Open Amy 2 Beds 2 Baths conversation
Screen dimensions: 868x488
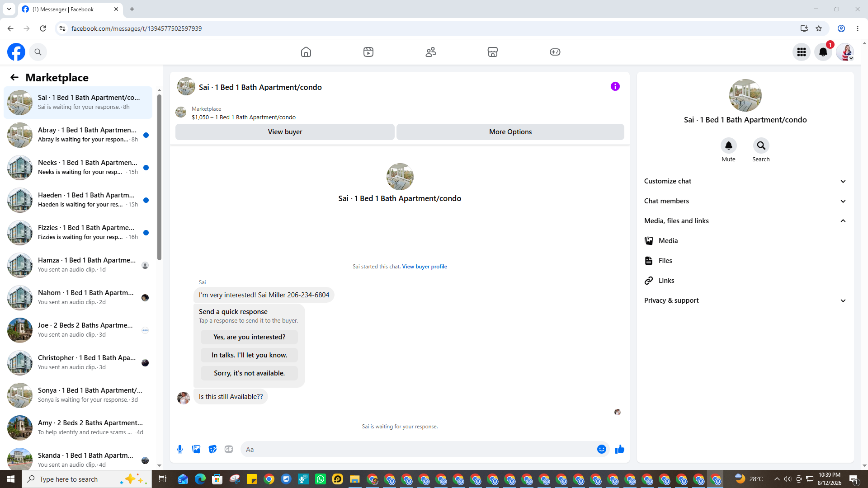78,428
